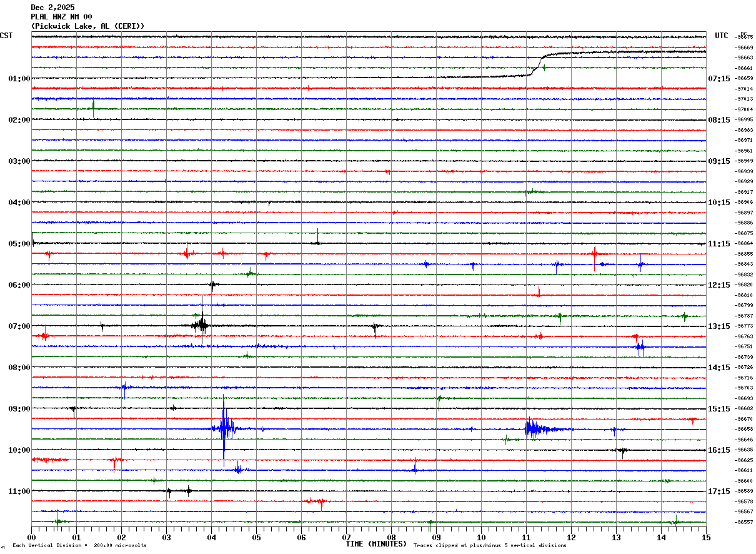Click the "UTC" timezone label
756x554 pixels.
pos(722,36)
